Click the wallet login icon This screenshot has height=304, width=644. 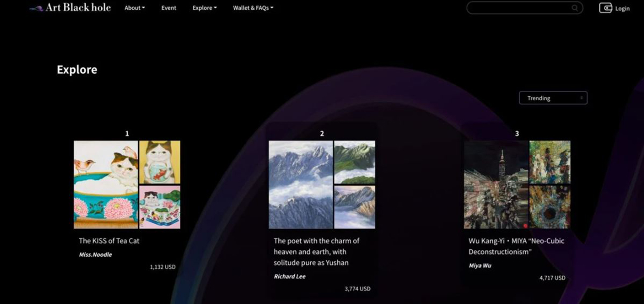click(x=605, y=8)
